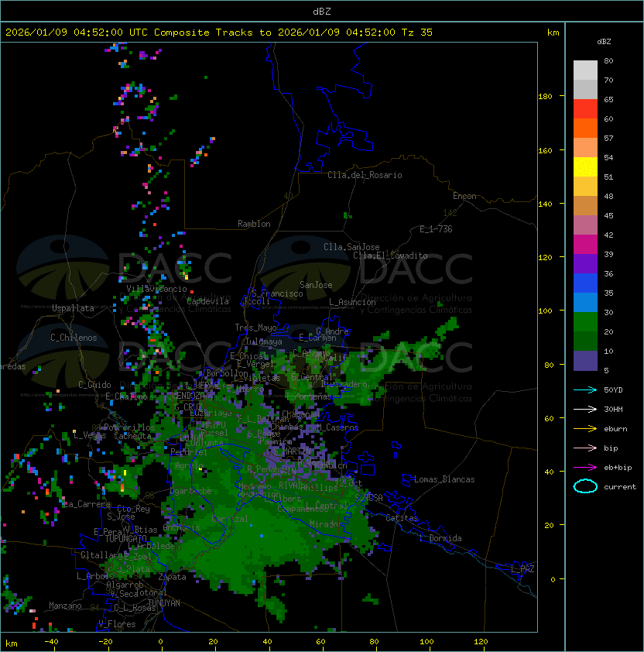The image size is (644, 652).
Task: Choose the brown 45-48 dBZ swatch
Action: pyautogui.click(x=585, y=206)
